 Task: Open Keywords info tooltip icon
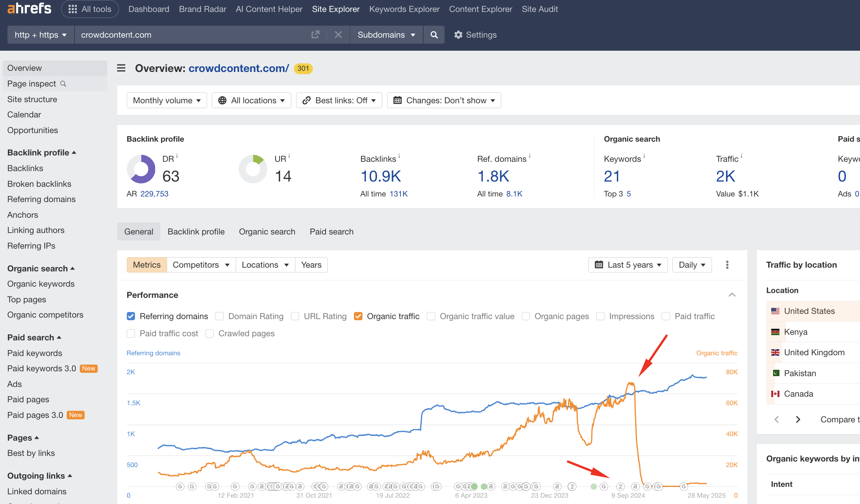click(644, 156)
